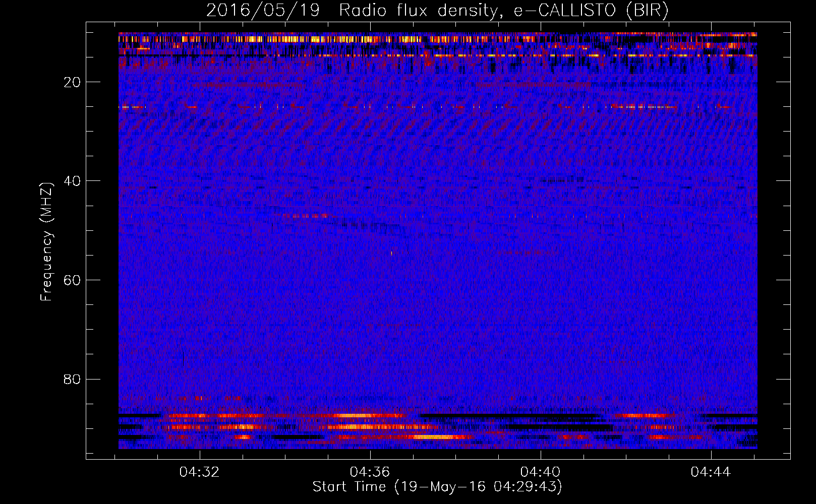
Task: Click the 'Frequency (MHZ)' axis label
Action: point(46,242)
